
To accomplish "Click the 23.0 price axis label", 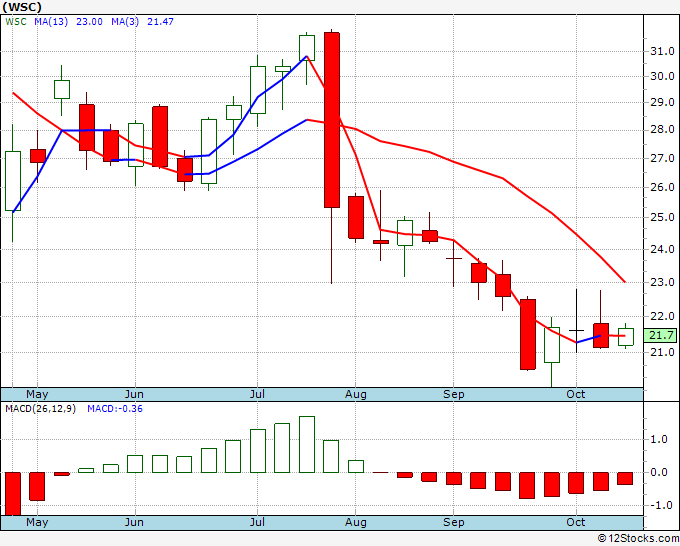I will point(662,282).
